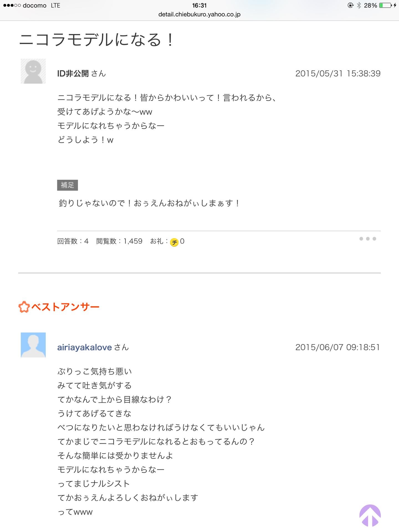Tap the battery icon in the status bar
The width and height of the screenshot is (399, 532).
coord(386,4)
